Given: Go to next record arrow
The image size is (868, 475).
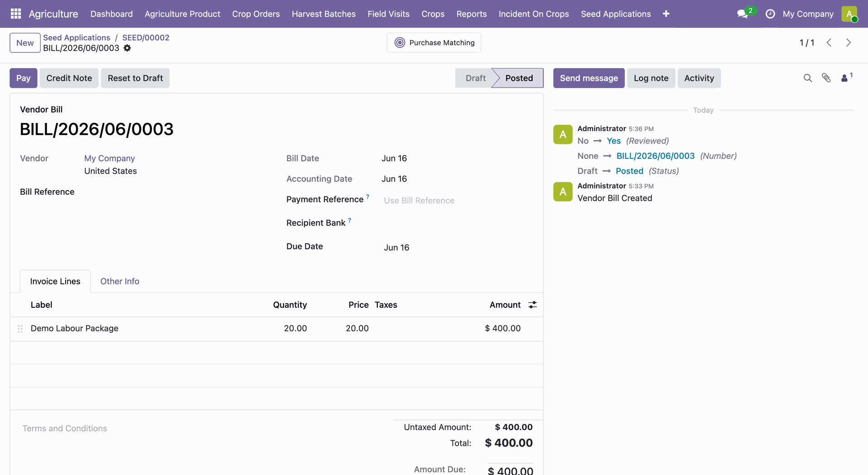Looking at the screenshot, I should coord(849,42).
